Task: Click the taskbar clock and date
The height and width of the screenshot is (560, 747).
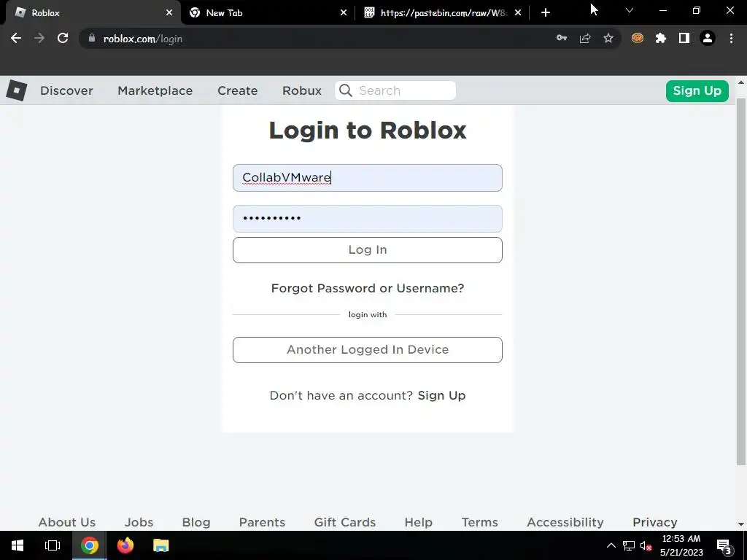Action: (681, 545)
